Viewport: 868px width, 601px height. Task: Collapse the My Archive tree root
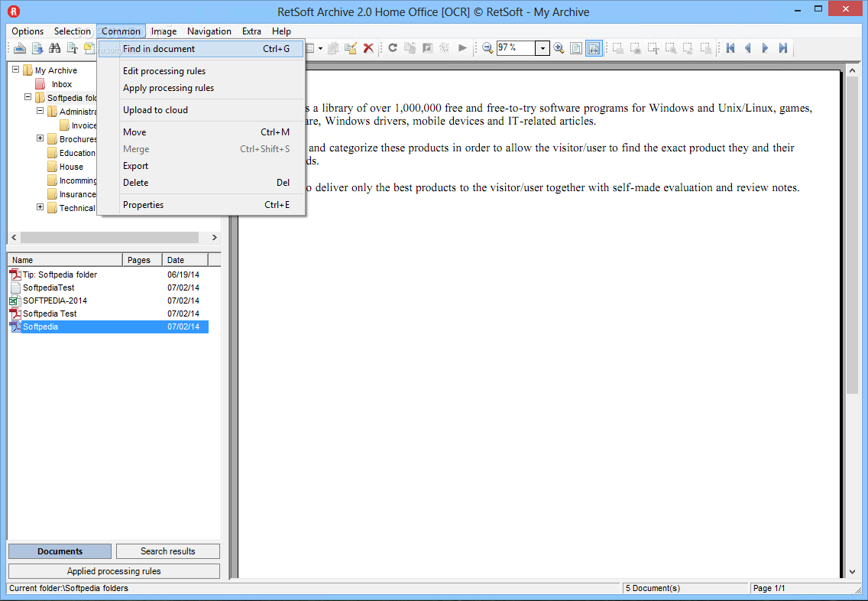pos(15,70)
